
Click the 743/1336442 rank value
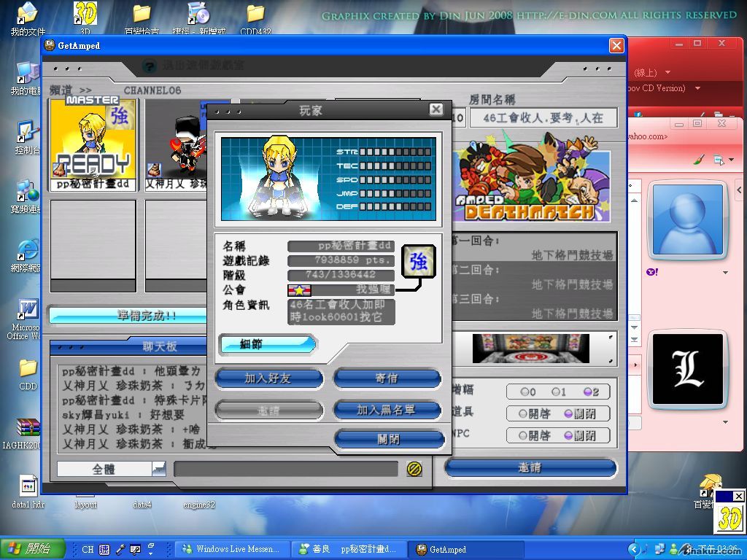tap(341, 275)
